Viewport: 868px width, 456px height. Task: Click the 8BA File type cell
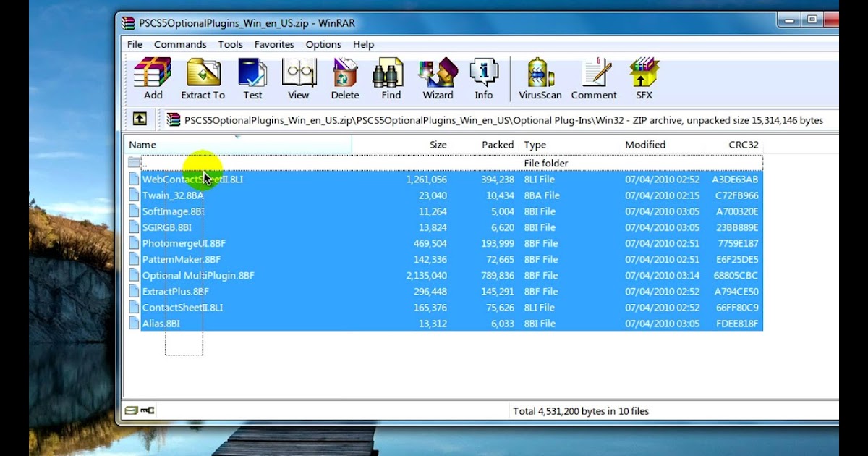tap(542, 195)
